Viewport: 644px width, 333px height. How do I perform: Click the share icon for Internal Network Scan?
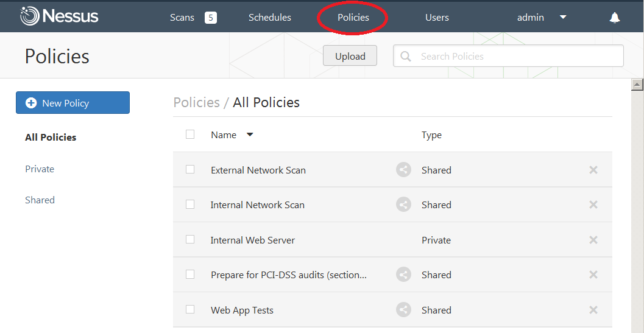click(403, 205)
